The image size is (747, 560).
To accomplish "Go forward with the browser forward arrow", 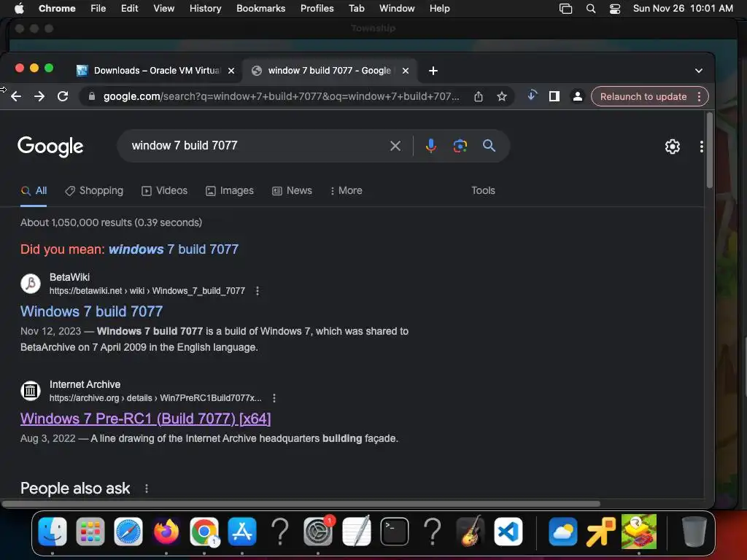I will [x=39, y=97].
